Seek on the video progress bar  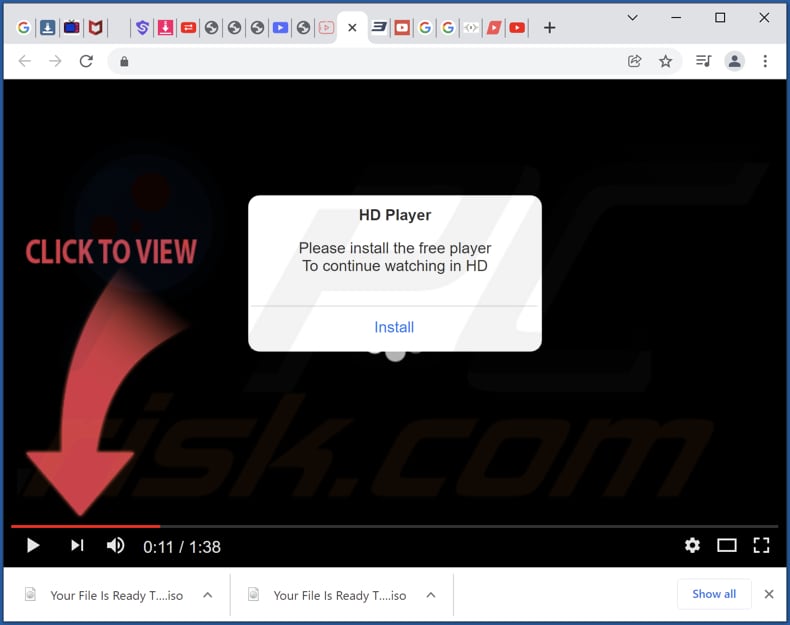pyautogui.click(x=394, y=526)
